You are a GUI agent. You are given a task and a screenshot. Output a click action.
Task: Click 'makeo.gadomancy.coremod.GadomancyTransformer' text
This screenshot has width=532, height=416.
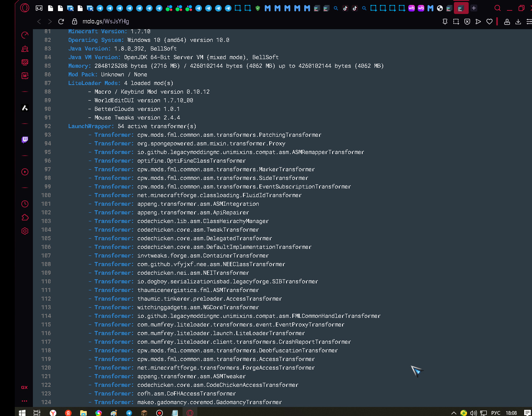point(210,402)
